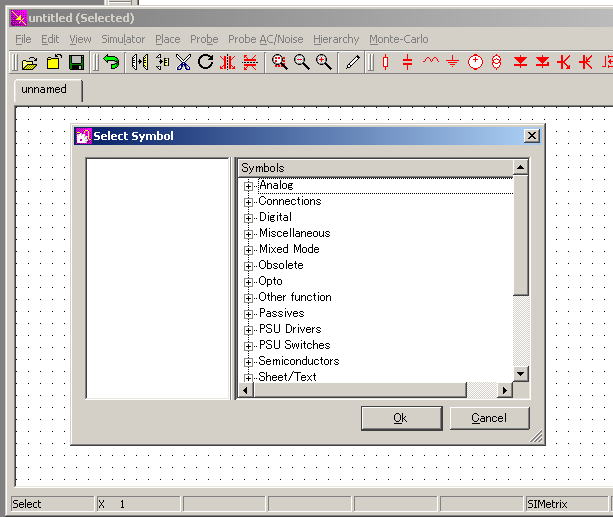Expand the Obsolete tree node
The image size is (613, 517).
tap(248, 266)
